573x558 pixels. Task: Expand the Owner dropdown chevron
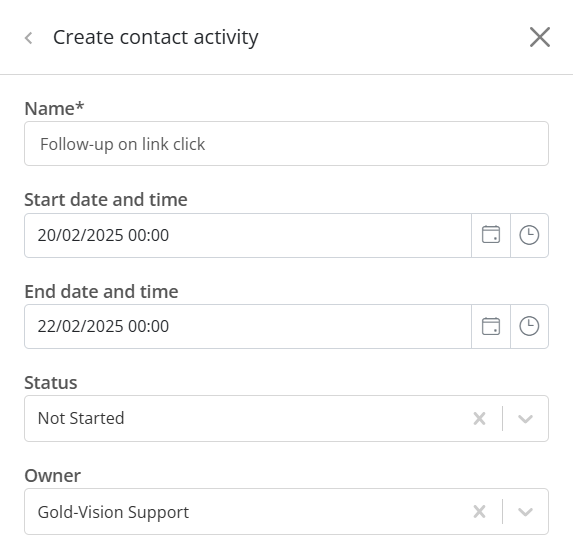pos(525,512)
